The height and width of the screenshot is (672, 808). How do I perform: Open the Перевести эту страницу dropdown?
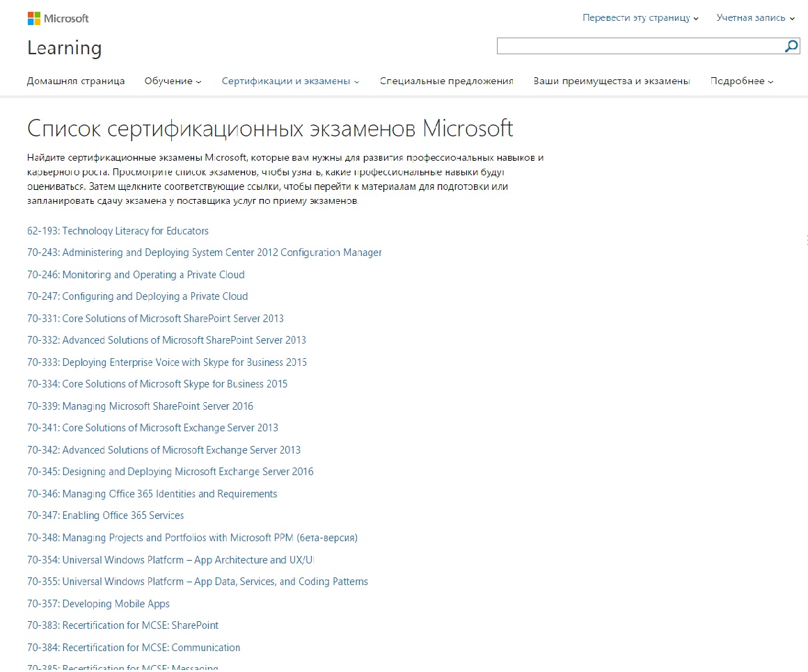(x=640, y=17)
